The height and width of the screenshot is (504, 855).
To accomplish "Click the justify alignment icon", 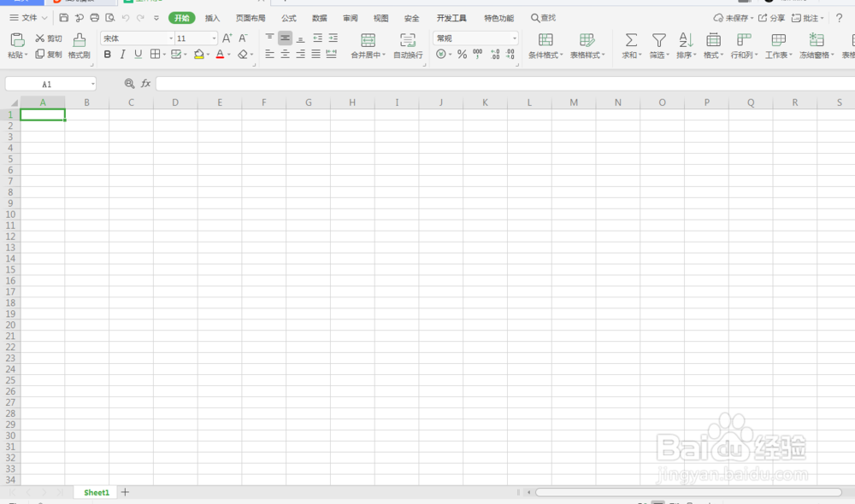I will [315, 54].
